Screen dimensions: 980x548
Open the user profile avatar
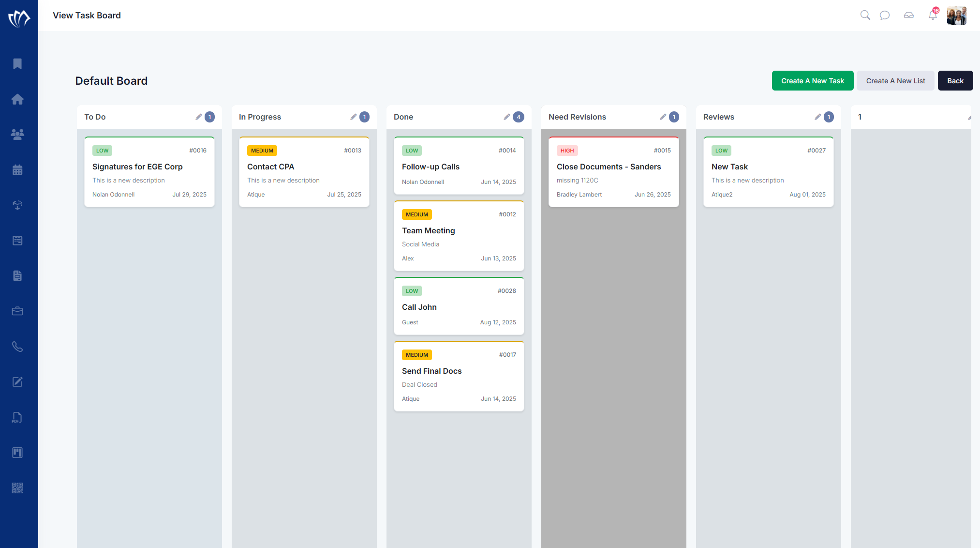[956, 15]
